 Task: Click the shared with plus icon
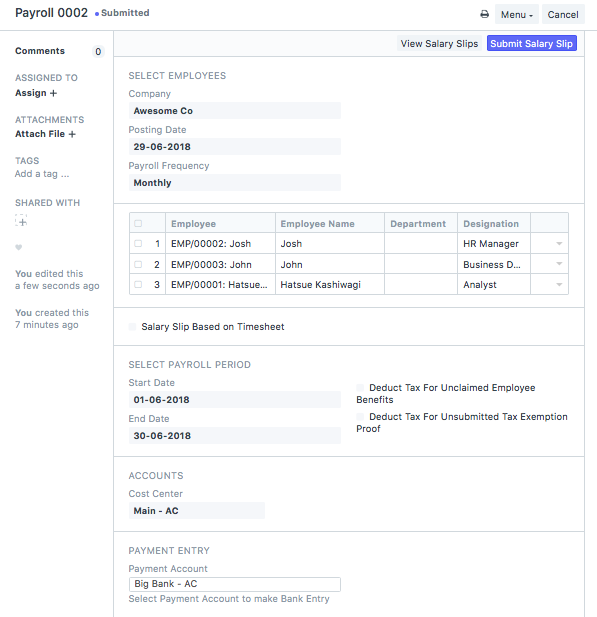(x=21, y=221)
